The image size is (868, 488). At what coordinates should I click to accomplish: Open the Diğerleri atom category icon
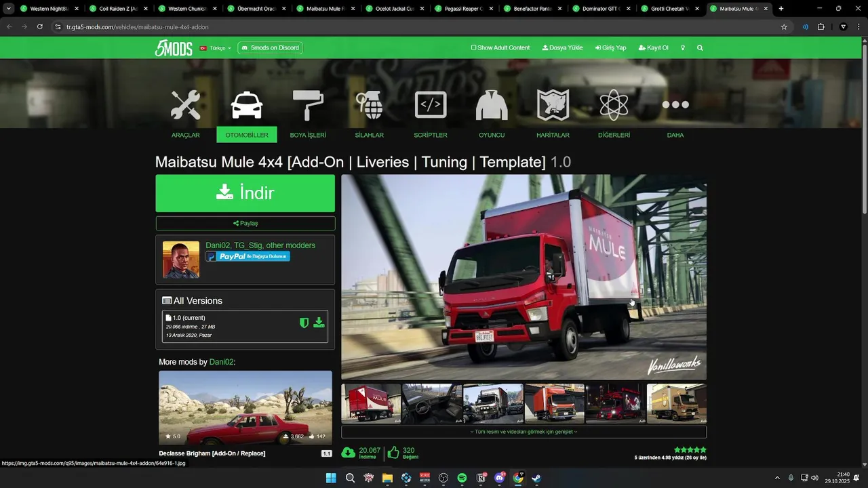coord(614,105)
